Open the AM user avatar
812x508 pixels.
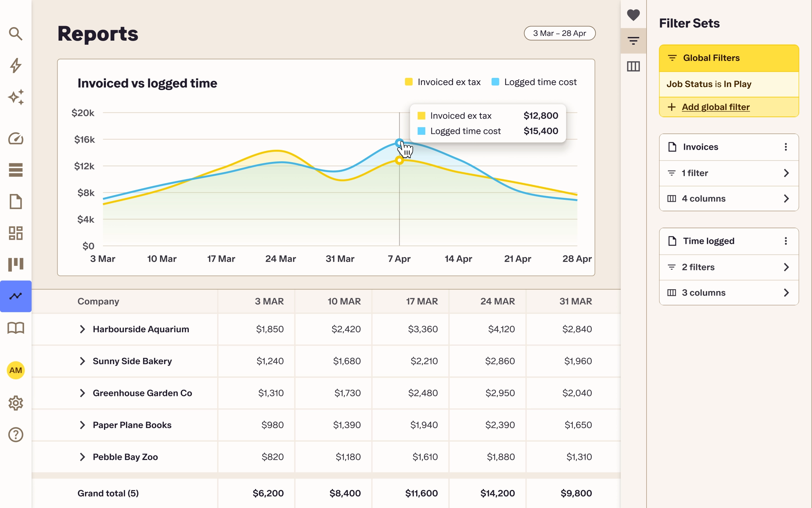(16, 370)
